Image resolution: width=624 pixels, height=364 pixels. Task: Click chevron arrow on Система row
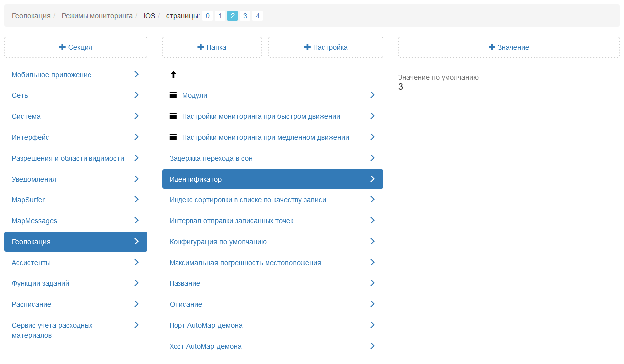pos(136,116)
